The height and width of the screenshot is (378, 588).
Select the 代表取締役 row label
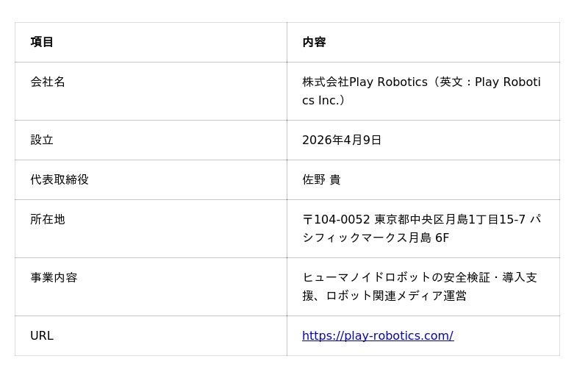click(60, 179)
